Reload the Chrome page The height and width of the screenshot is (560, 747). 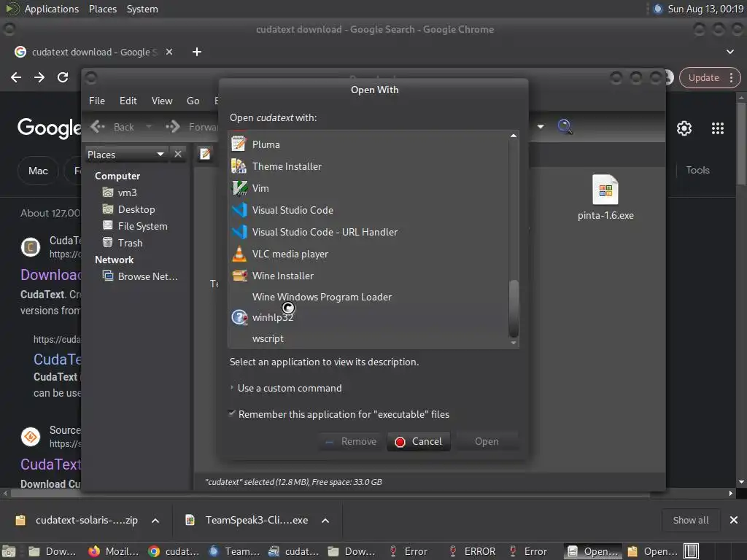pyautogui.click(x=63, y=77)
